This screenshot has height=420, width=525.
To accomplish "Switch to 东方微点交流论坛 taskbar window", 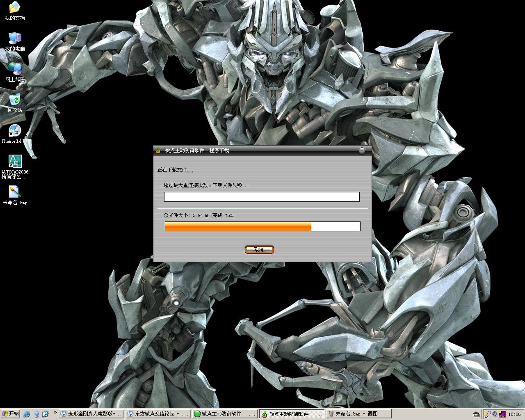I will [158, 414].
